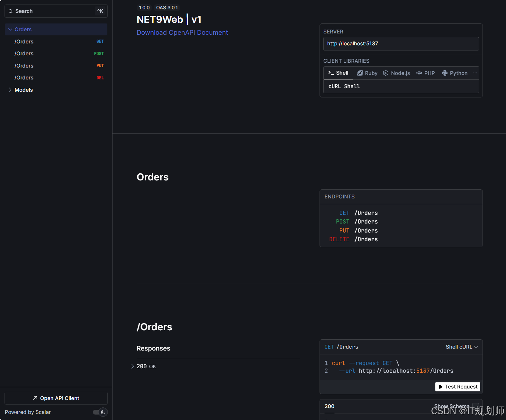This screenshot has height=420, width=506.
Task: Open PUT /Orders in Endpoints list
Action: (x=358, y=231)
